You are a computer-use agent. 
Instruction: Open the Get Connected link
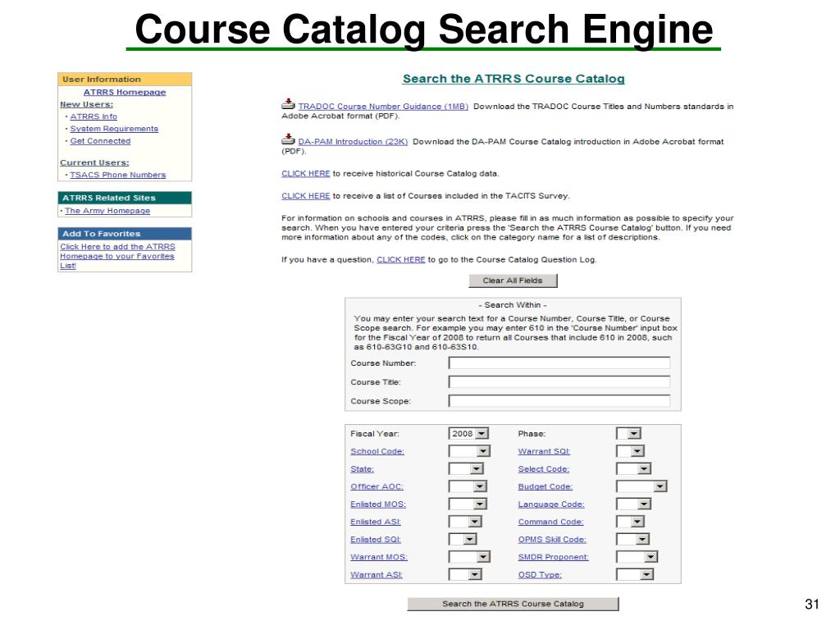click(x=100, y=141)
